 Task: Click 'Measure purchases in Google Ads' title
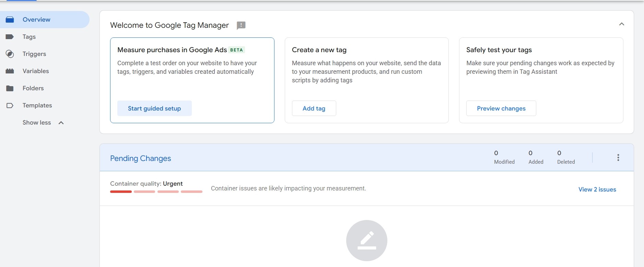coord(172,50)
